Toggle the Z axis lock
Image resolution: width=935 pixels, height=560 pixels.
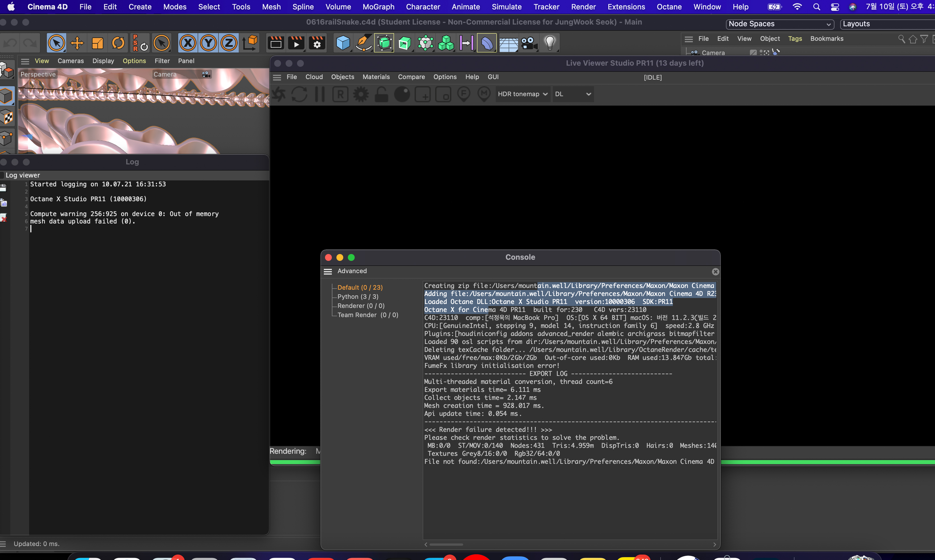click(x=229, y=43)
